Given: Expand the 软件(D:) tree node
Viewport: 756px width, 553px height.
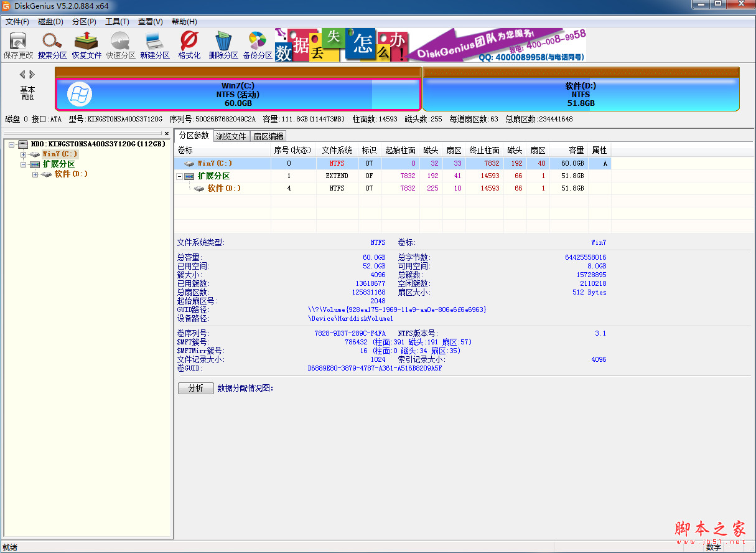Looking at the screenshot, I should 35,174.
